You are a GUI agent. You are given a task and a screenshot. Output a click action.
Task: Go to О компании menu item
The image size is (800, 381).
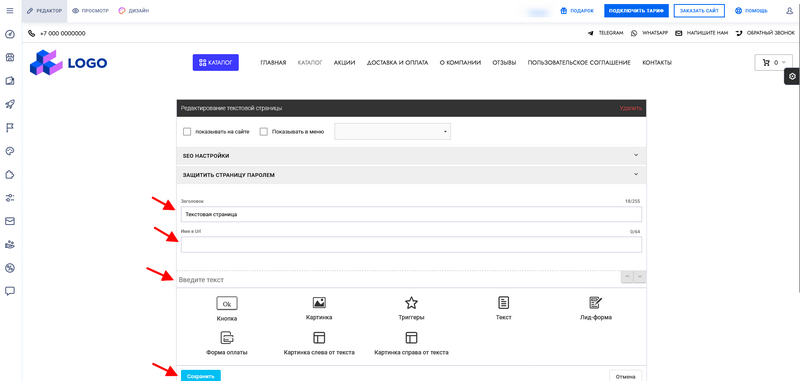pyautogui.click(x=460, y=63)
